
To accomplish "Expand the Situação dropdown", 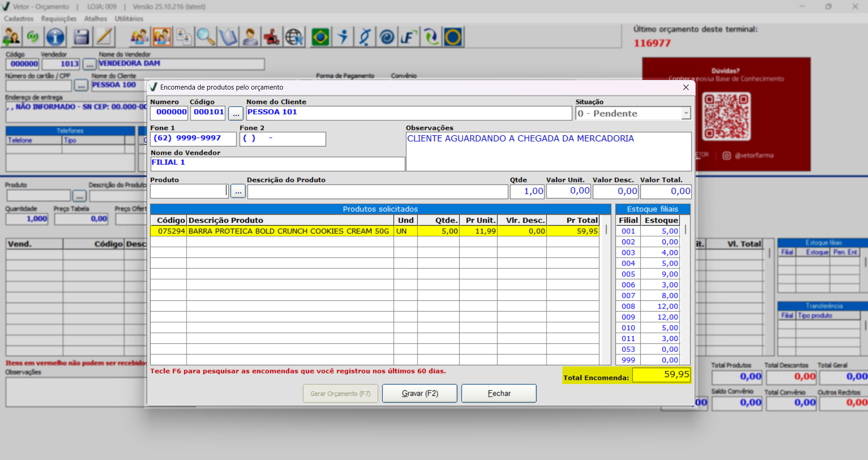I will point(686,113).
